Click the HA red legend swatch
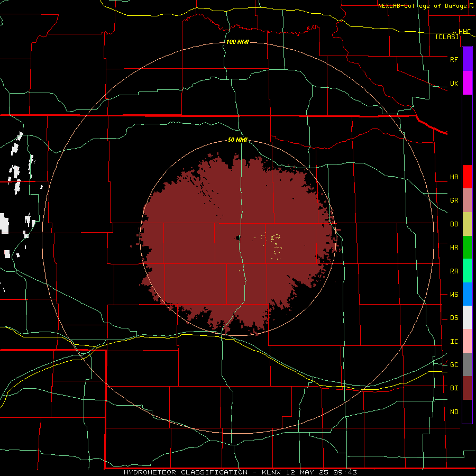Image resolution: width=476 pixels, height=476 pixels. (x=467, y=177)
